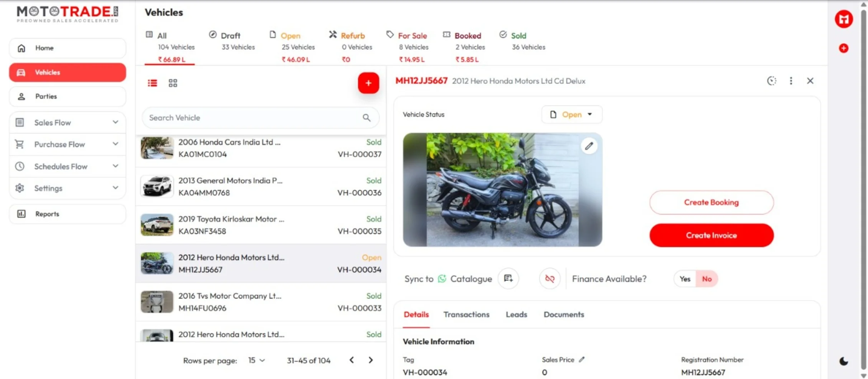Image resolution: width=868 pixels, height=379 pixels.
Task: Filter vehicles by Draft status
Action: (232, 41)
